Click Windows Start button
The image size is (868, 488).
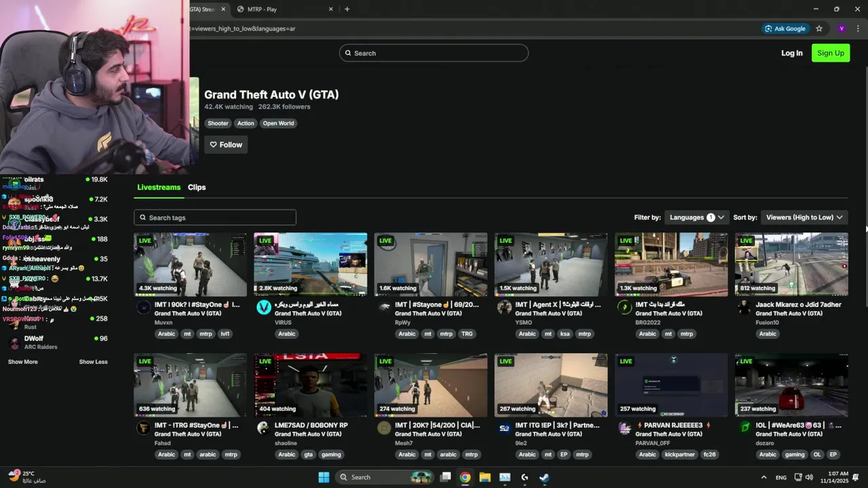click(x=323, y=477)
